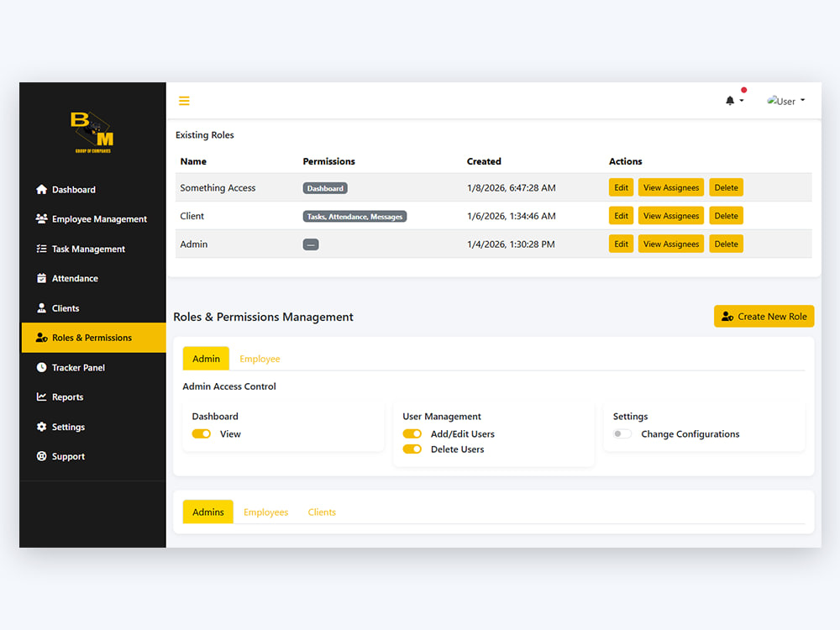840x630 pixels.
Task: Click the 1/6/2026, 1:34:46 AM date
Action: tap(511, 216)
